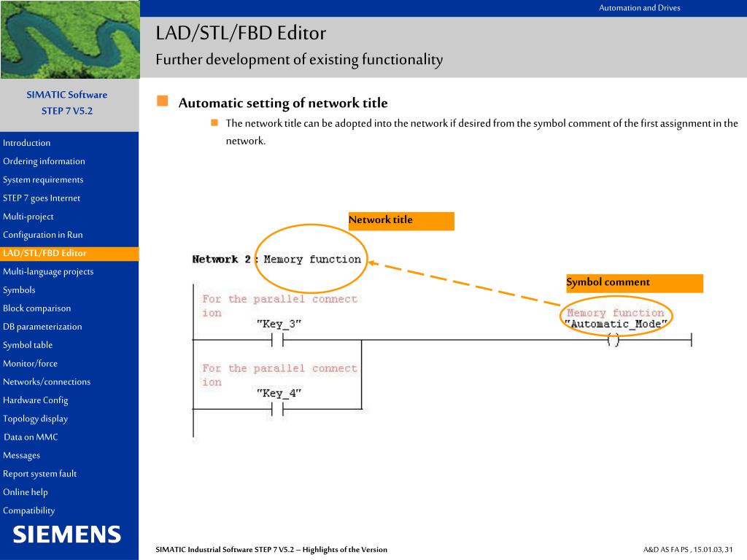
Task: Open Block comparison section
Action: (x=36, y=308)
